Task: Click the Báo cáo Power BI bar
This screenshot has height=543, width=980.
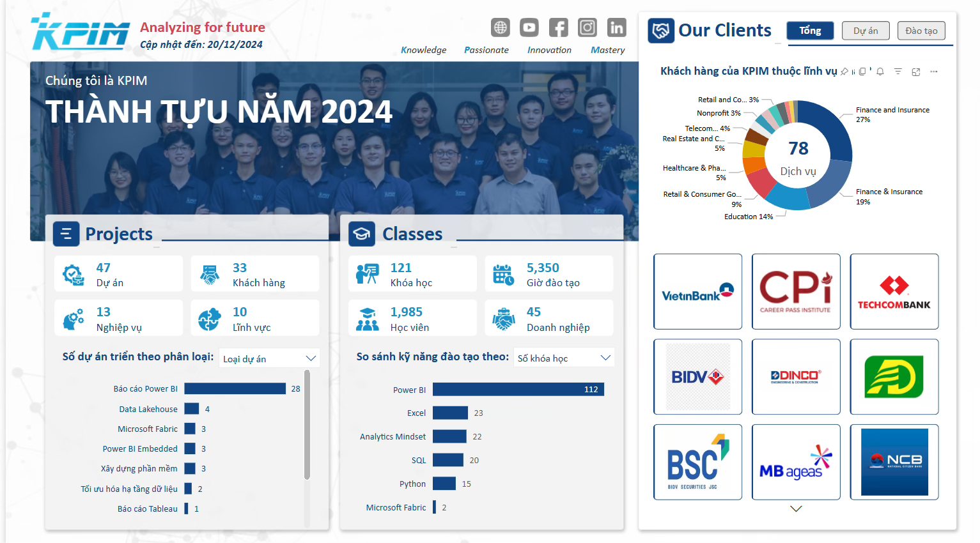Action: click(x=235, y=388)
